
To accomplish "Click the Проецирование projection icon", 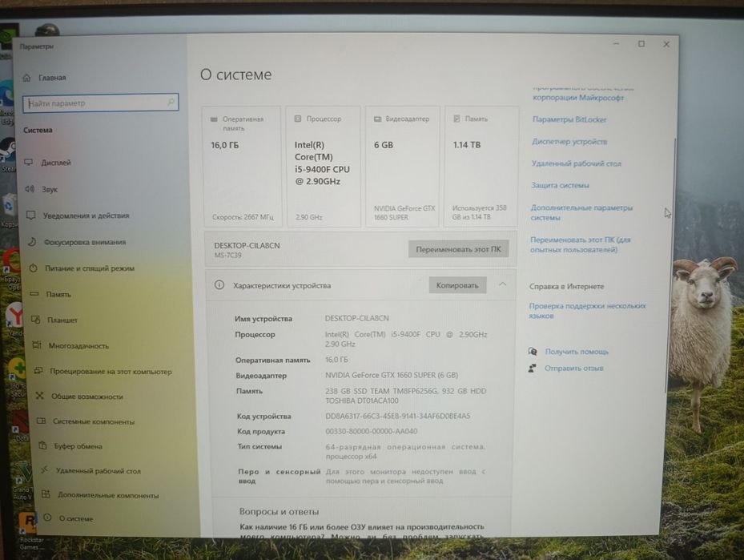I will pos(38,370).
